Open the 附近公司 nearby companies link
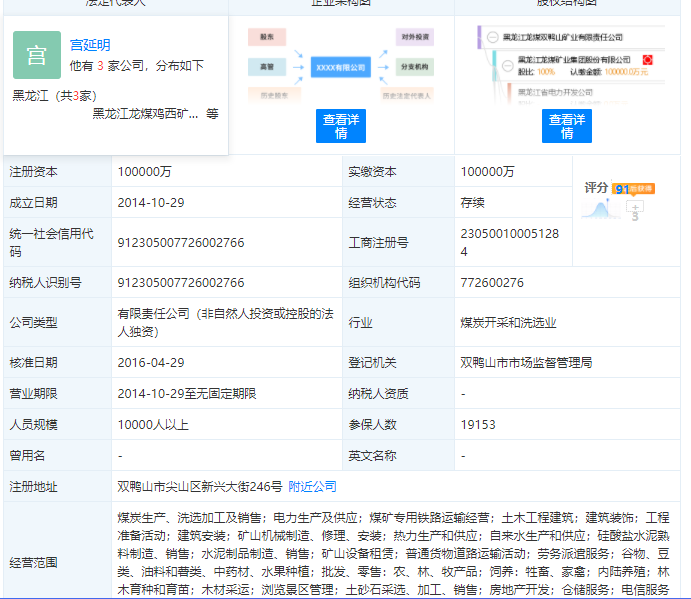Screen dimensions: 691x599 click(312, 487)
